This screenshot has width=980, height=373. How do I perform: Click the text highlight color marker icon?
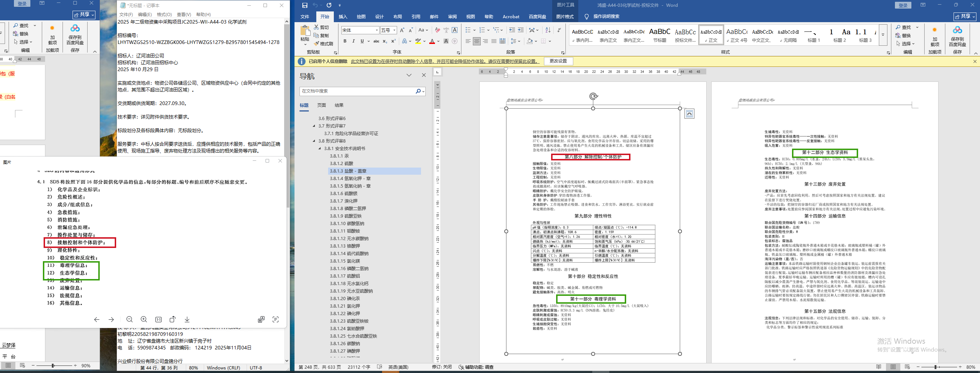point(418,41)
